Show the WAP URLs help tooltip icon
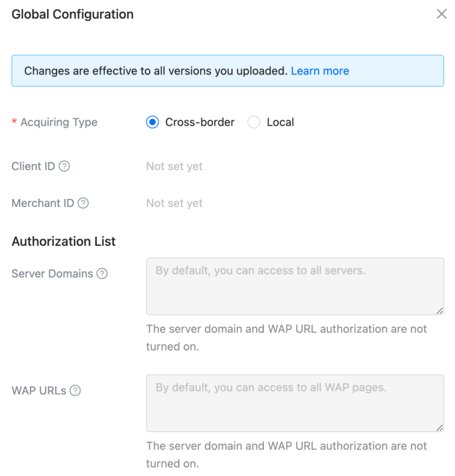Viewport: 455px width, 476px height. [x=75, y=391]
